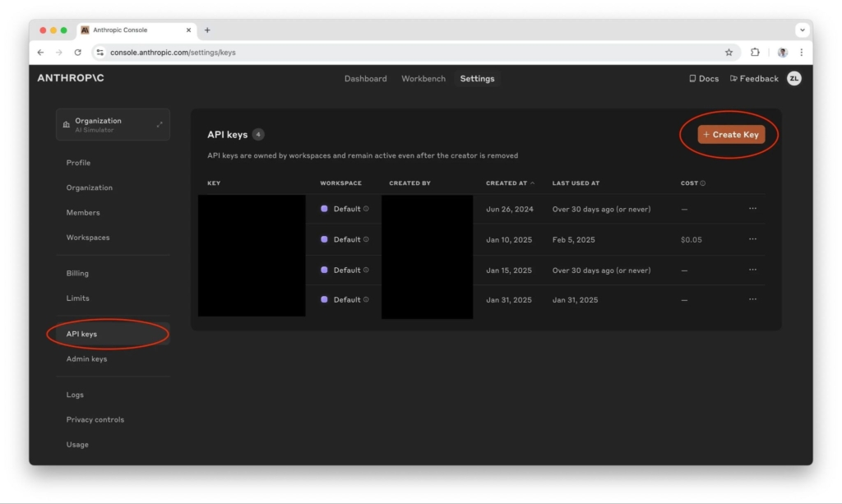Click the Feb 5, 2025 last used date

click(573, 240)
